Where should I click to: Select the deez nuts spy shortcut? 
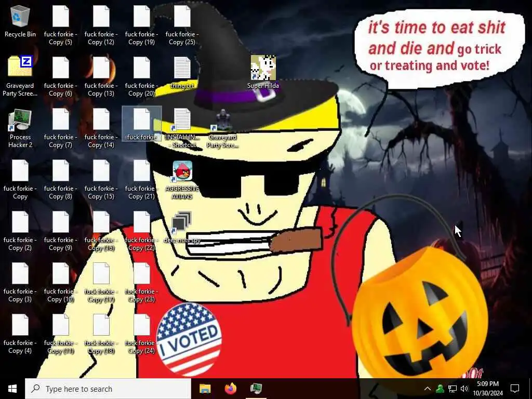pyautogui.click(x=182, y=228)
